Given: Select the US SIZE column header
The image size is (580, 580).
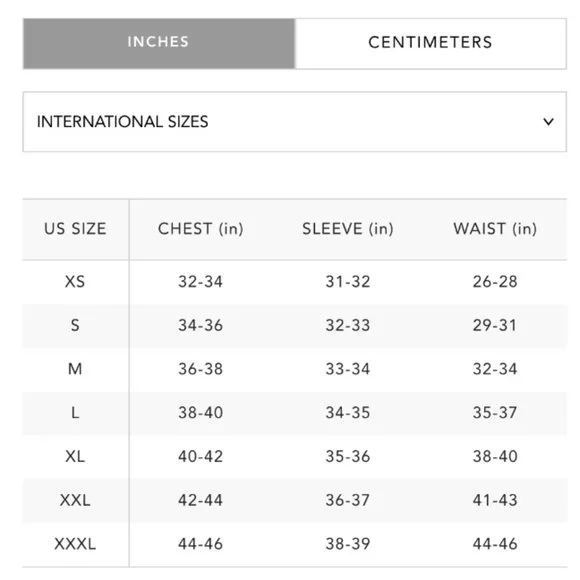Looking at the screenshot, I should pos(75,229).
